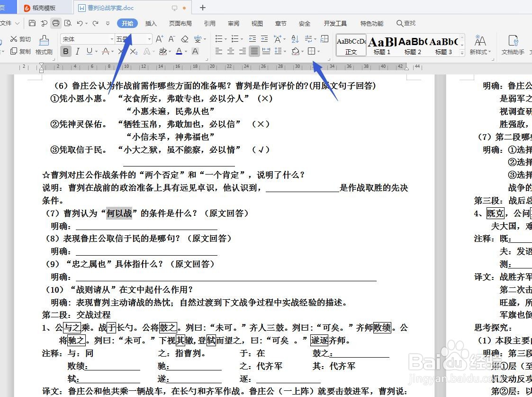Toggle underline formatting
This screenshot has height=397, width=532.
coord(88,51)
